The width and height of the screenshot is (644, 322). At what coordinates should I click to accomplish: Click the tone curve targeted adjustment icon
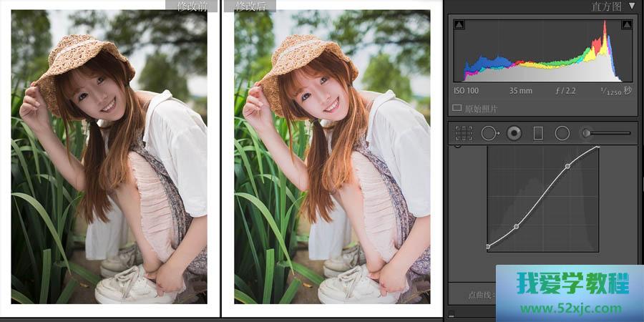tap(457, 147)
